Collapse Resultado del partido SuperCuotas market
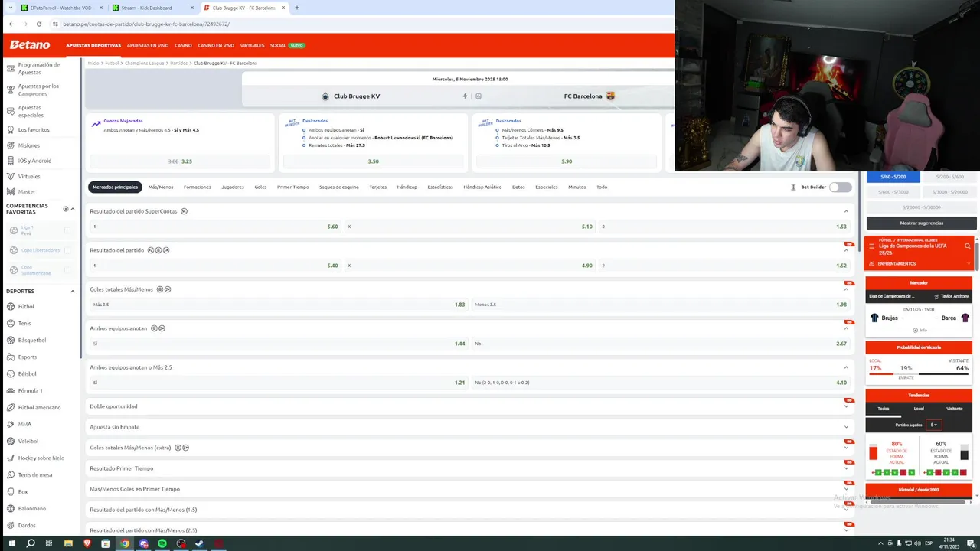 tap(846, 211)
